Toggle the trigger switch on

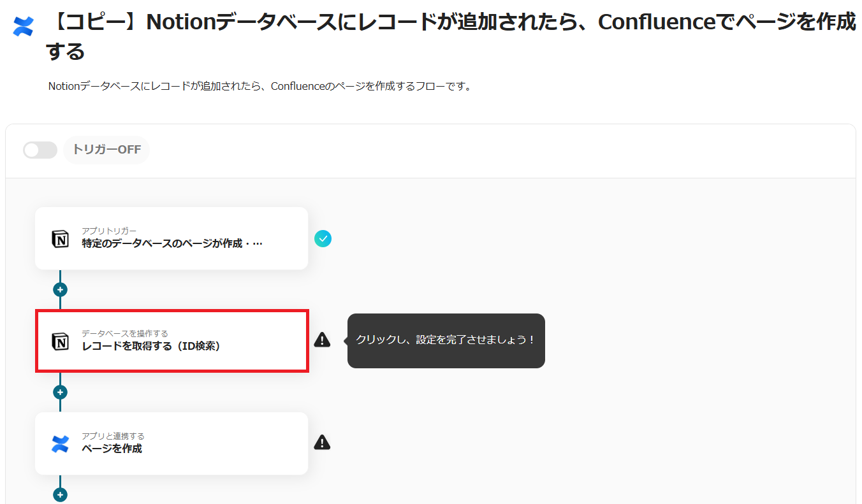(40, 150)
